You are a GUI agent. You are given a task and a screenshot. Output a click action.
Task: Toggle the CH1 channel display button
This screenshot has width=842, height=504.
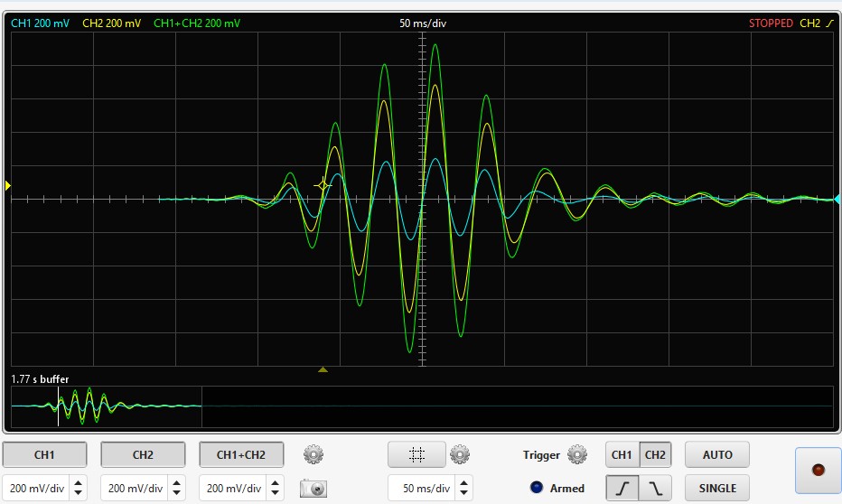click(x=44, y=454)
